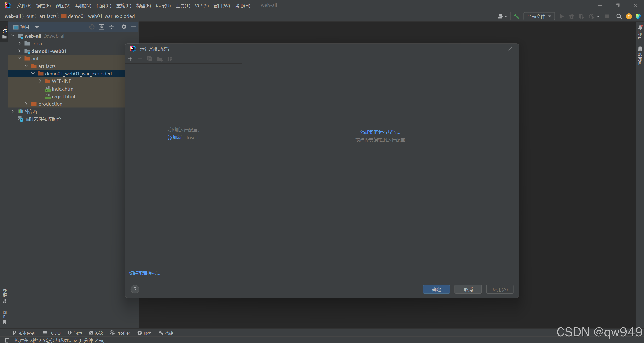Expand all items in project tree
The image size is (644, 343).
pos(102,27)
